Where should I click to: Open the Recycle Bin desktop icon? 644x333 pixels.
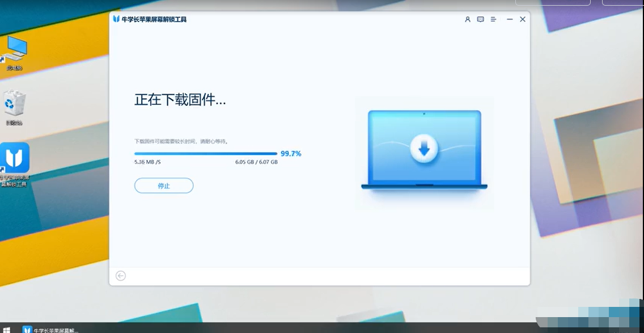pyautogui.click(x=14, y=108)
